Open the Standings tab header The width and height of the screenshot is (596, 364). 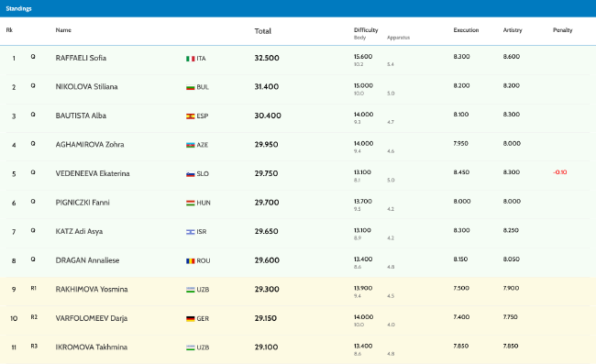pos(18,8)
